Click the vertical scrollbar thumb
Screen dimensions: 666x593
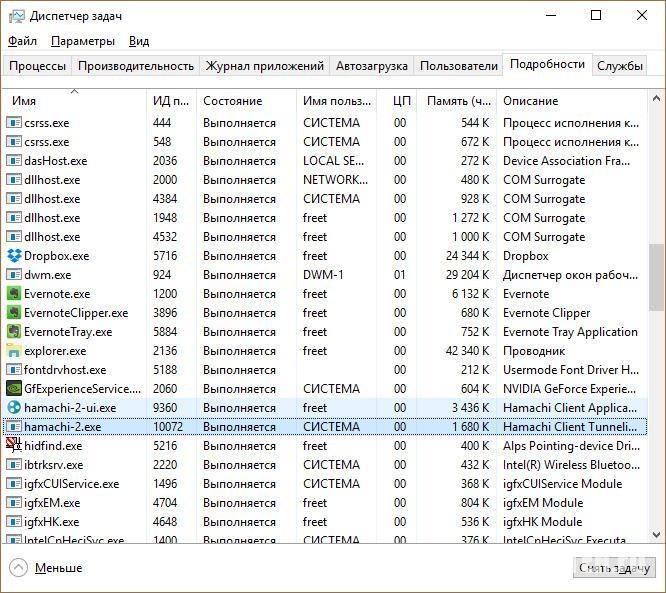(x=656, y=277)
